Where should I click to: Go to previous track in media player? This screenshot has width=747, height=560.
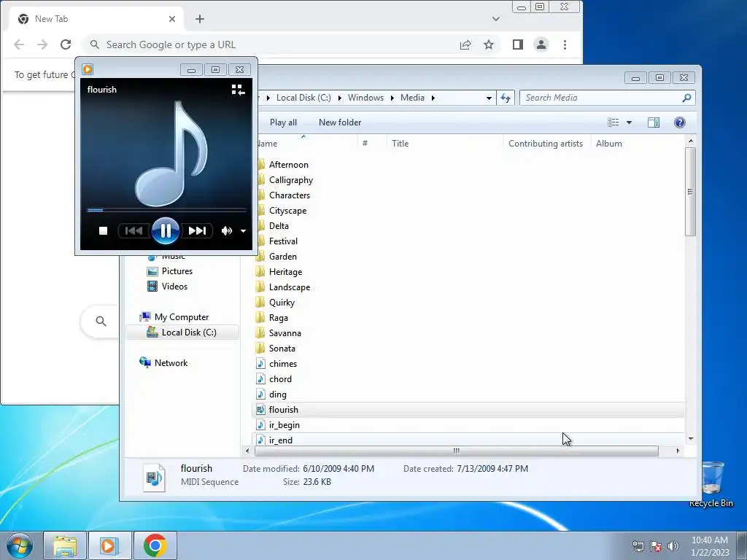[x=133, y=231]
